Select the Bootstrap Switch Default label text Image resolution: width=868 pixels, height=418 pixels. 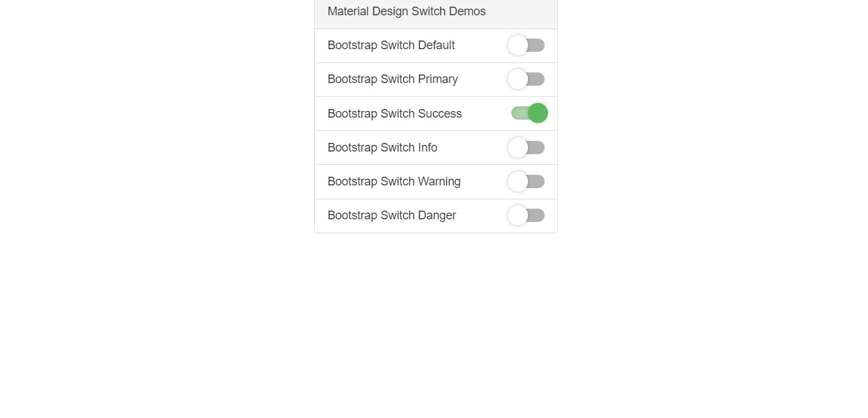(391, 45)
